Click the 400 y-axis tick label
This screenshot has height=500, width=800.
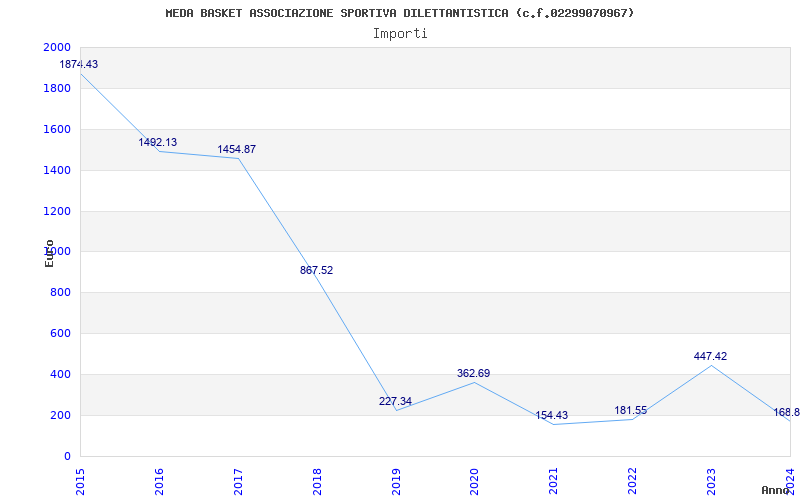[x=60, y=374]
